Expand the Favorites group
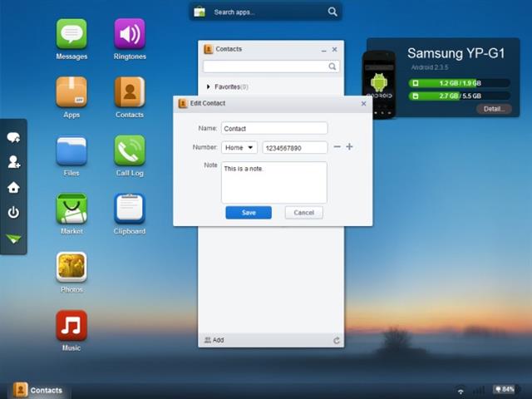 (209, 86)
